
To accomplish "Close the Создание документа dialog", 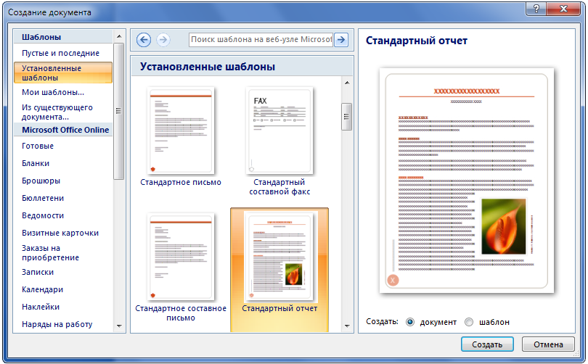I will pyautogui.click(x=563, y=9).
